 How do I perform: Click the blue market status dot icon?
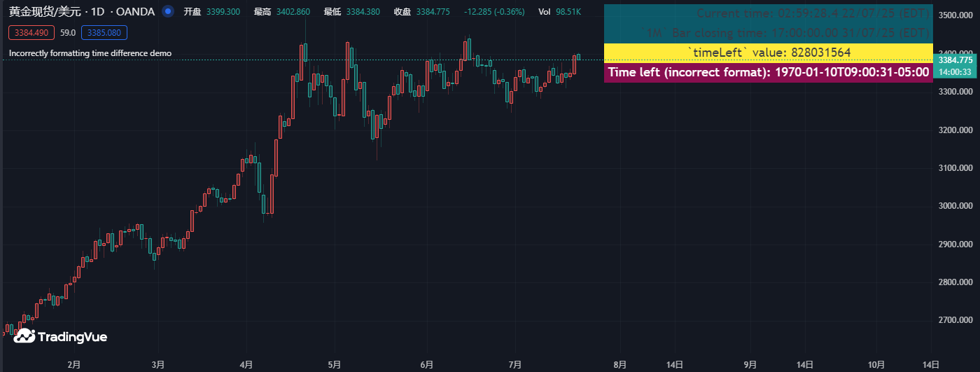tap(167, 12)
